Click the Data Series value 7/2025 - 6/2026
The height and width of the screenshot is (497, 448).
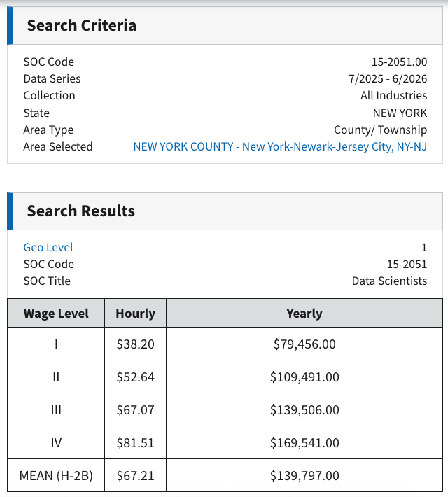pos(388,78)
